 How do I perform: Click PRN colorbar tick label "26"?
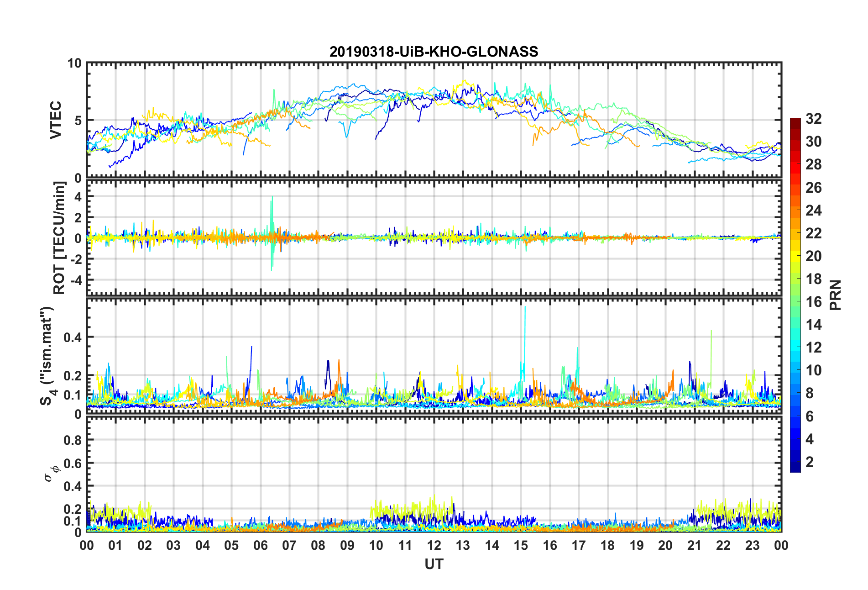coord(814,187)
